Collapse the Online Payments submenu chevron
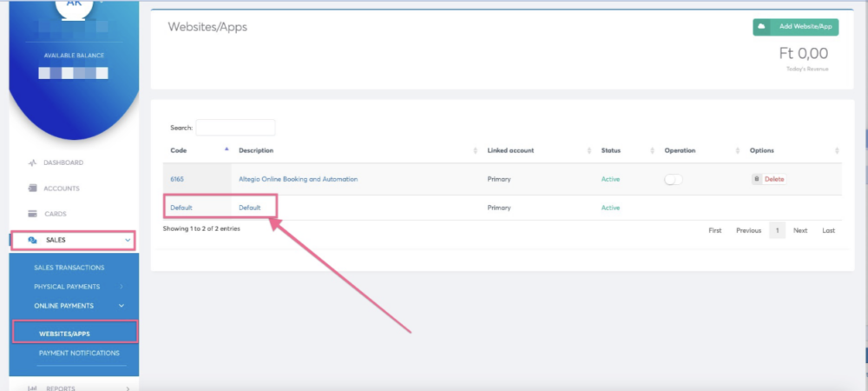The width and height of the screenshot is (868, 391). point(122,306)
